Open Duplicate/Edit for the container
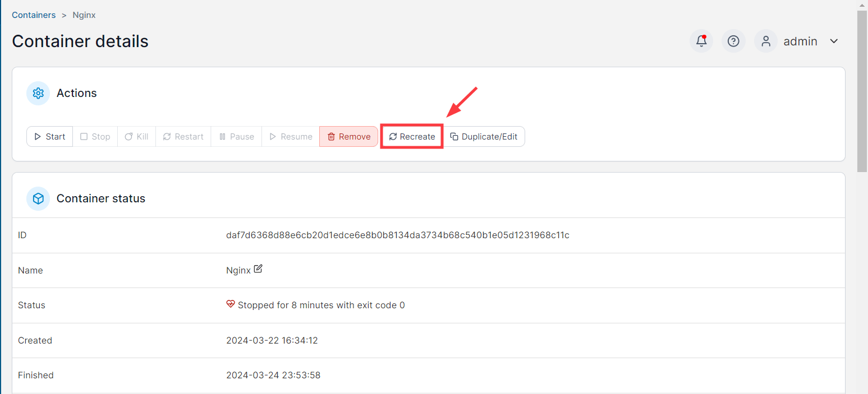The height and width of the screenshot is (394, 868). pos(484,137)
